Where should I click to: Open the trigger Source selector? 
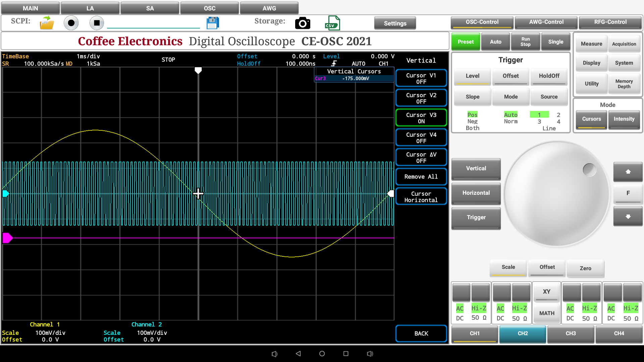click(549, 97)
